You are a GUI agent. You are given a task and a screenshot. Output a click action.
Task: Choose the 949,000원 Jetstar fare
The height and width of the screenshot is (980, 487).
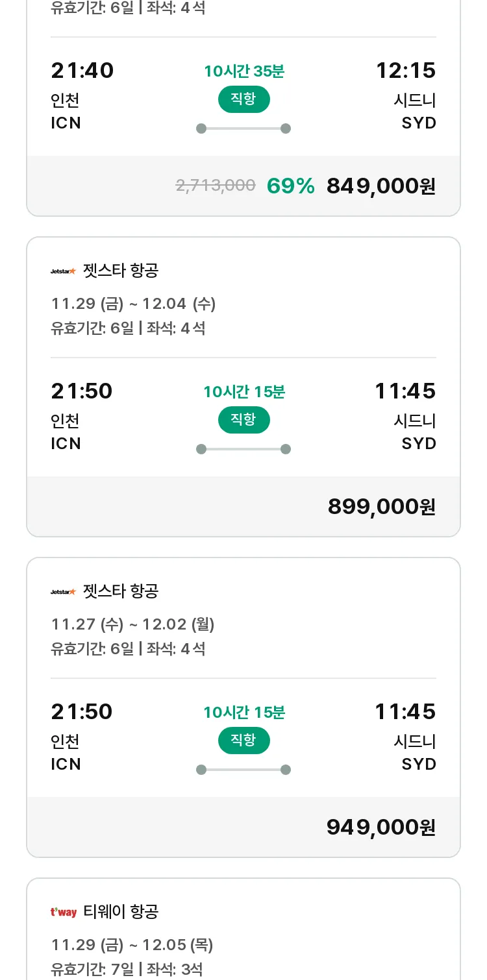(381, 827)
